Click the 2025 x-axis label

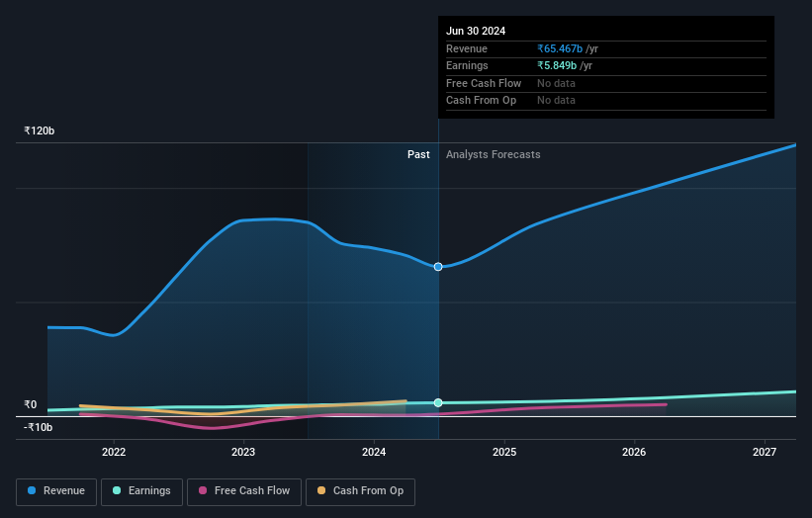[504, 452]
